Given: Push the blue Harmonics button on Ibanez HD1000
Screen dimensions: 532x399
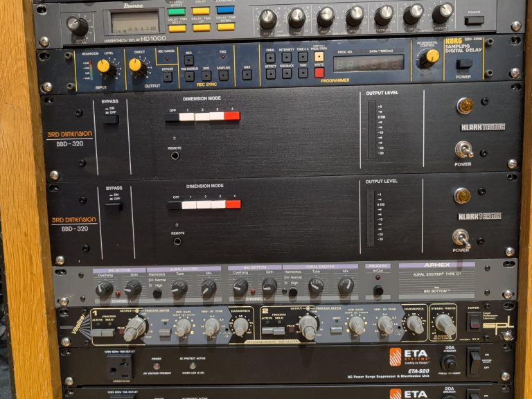Looking at the screenshot, I should click(225, 10).
